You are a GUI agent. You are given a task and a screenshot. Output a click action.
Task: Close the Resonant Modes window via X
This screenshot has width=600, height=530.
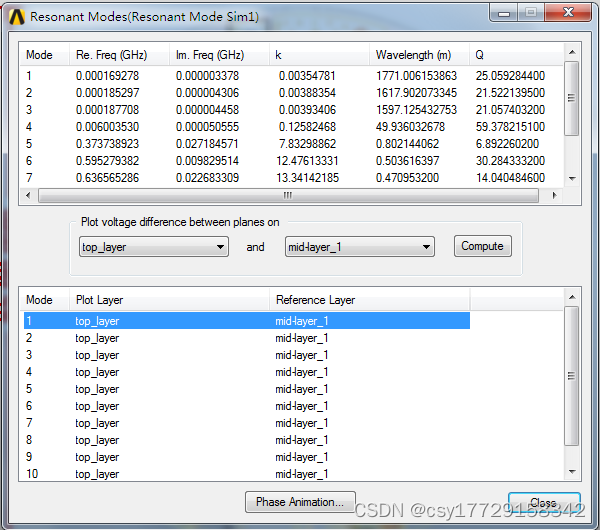pyautogui.click(x=568, y=13)
